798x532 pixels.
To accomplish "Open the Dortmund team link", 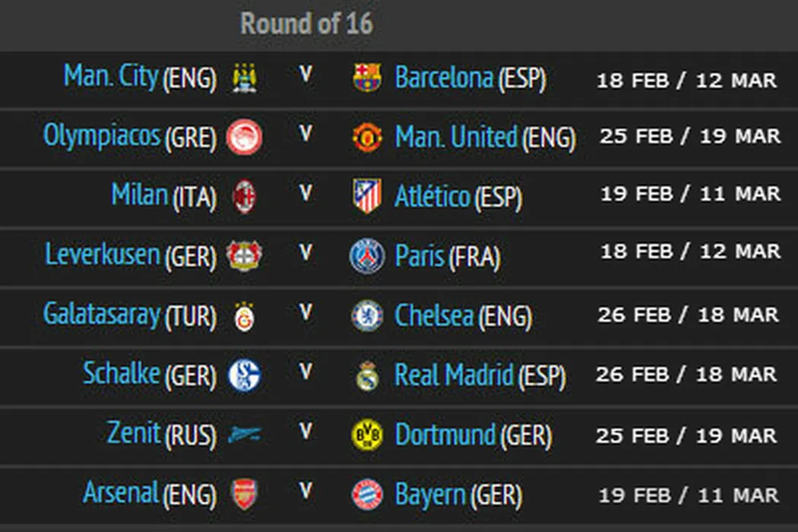I will coord(445,435).
